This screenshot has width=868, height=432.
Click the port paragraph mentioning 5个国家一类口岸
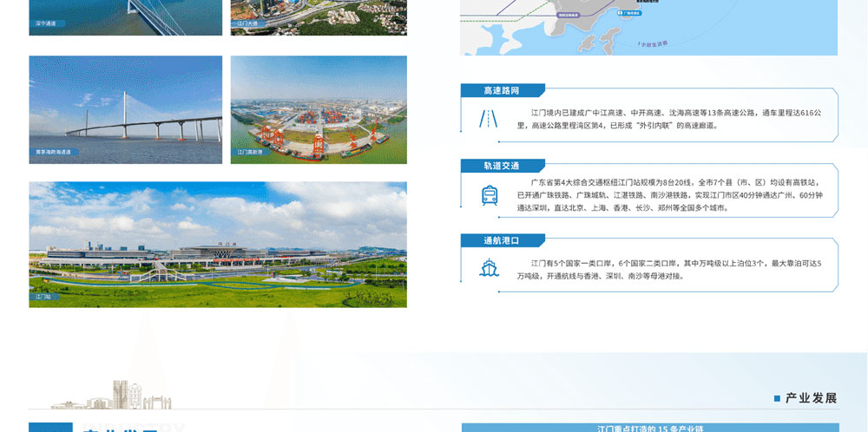pos(669,270)
